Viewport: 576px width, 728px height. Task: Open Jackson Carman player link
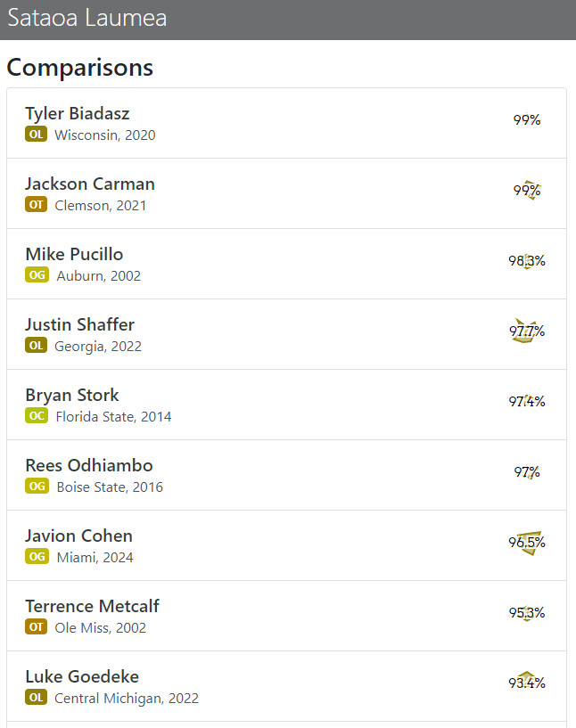pos(90,184)
